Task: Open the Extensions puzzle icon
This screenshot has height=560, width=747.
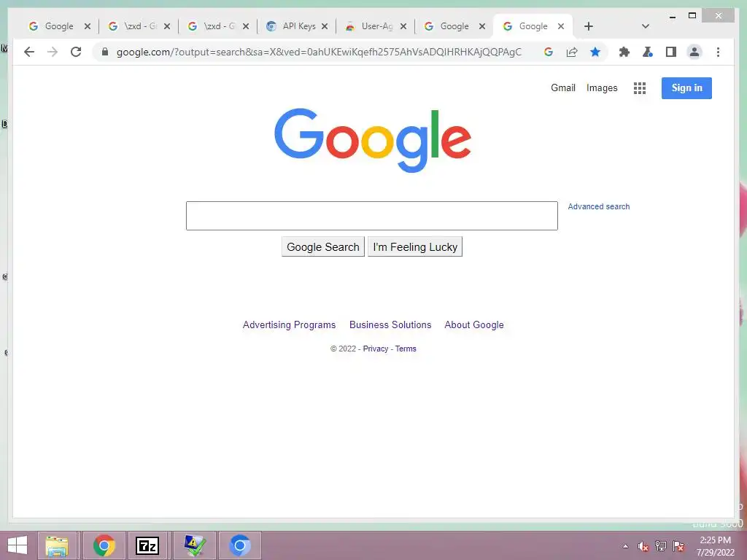Action: [624, 52]
